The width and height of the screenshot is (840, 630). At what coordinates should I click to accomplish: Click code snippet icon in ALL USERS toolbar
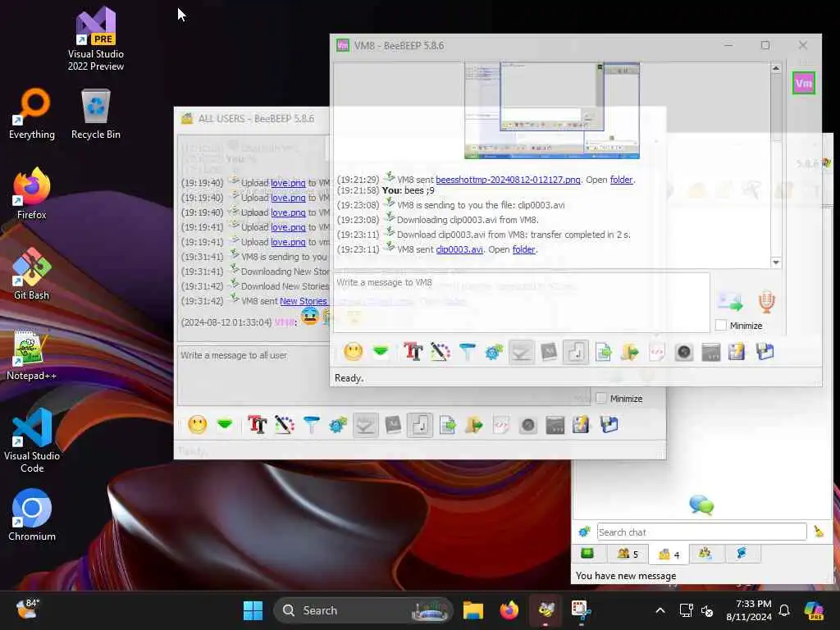[501, 425]
